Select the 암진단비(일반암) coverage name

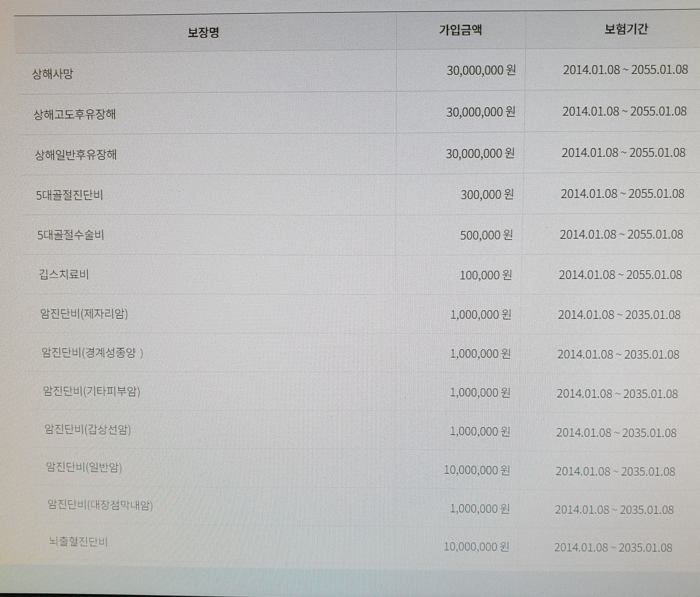(84, 468)
